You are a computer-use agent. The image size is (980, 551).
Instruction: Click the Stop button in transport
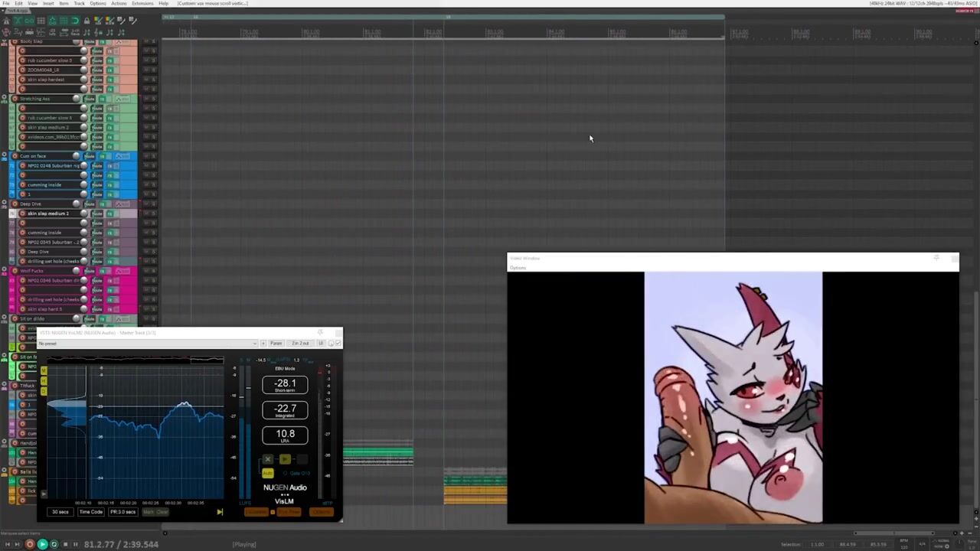pos(65,544)
